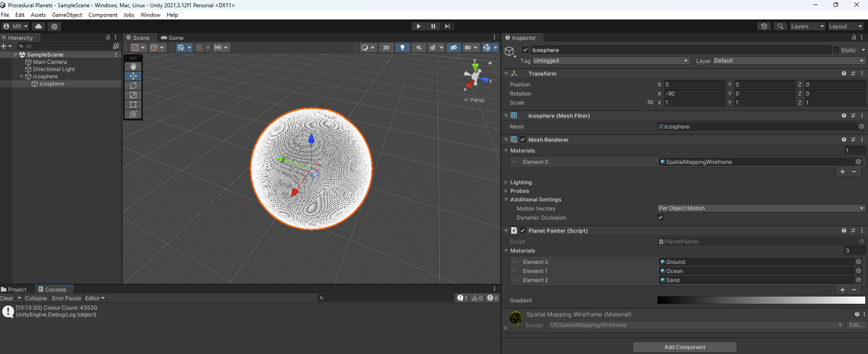
Task: Click the Hierarchy search field
Action: coord(65,46)
